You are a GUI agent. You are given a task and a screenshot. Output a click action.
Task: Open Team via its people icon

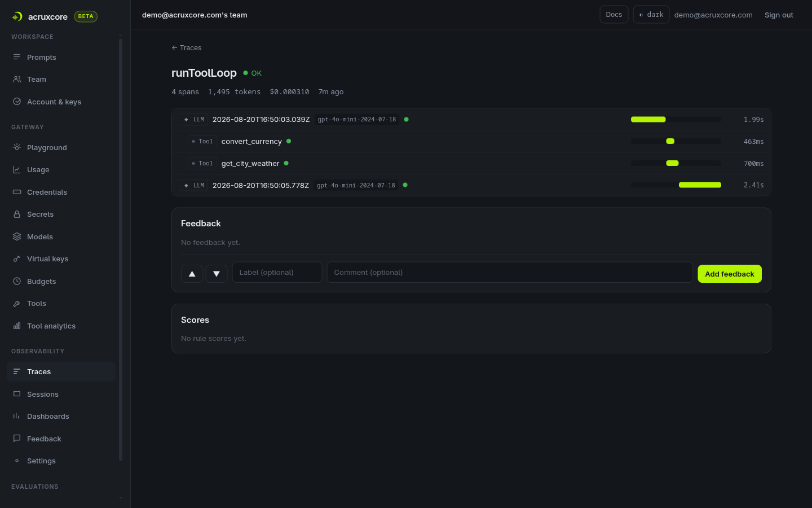click(x=17, y=80)
